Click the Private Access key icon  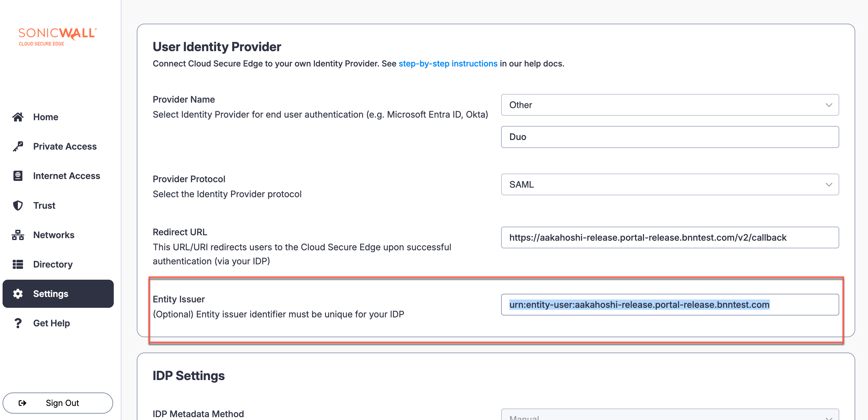click(x=18, y=146)
